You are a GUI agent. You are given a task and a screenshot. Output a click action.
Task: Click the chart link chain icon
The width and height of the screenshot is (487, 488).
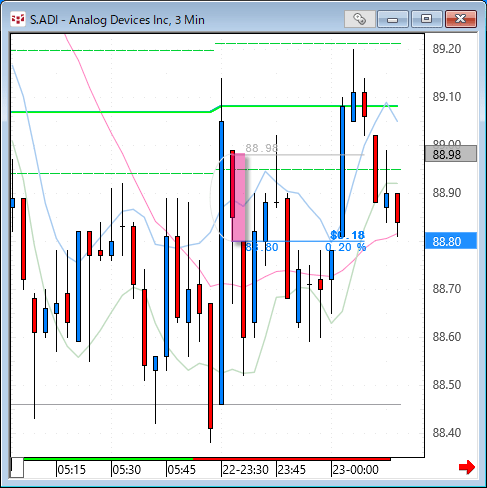point(360,19)
